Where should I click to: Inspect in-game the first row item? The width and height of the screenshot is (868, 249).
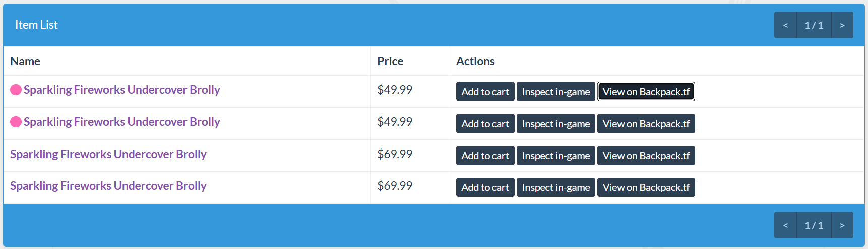pyautogui.click(x=556, y=92)
